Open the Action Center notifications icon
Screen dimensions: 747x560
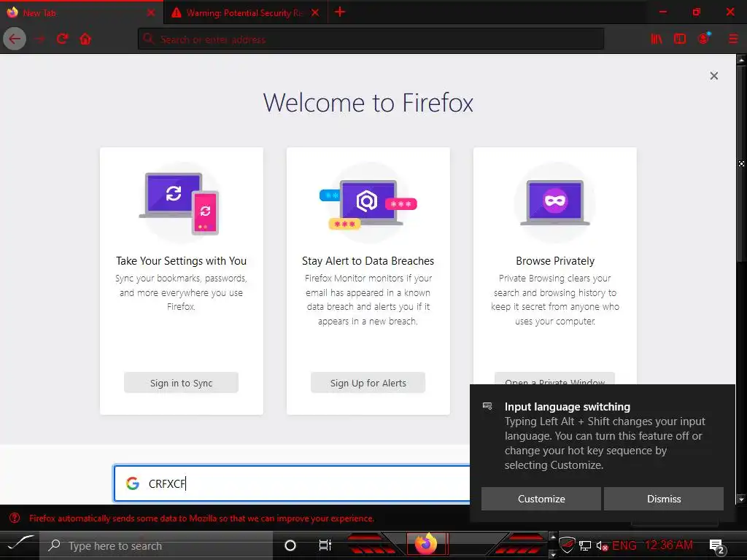pyautogui.click(x=718, y=547)
